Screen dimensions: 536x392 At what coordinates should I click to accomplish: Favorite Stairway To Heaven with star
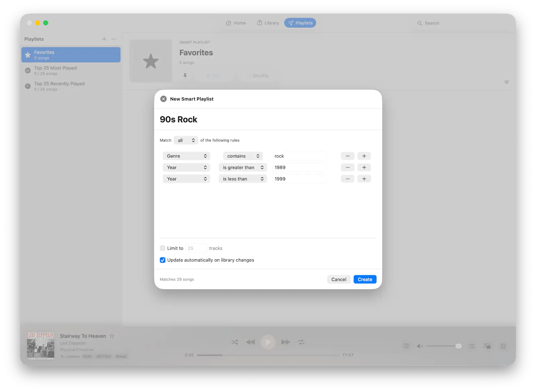pyautogui.click(x=112, y=336)
